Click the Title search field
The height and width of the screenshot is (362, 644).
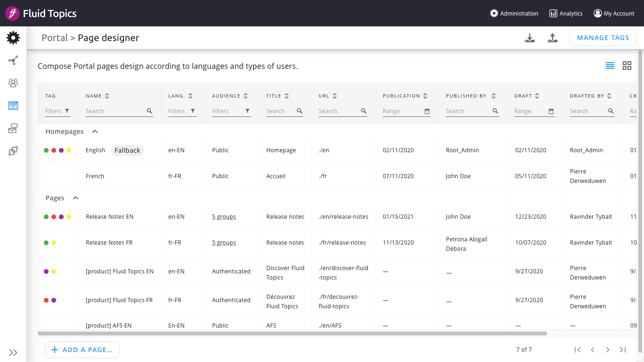click(285, 111)
